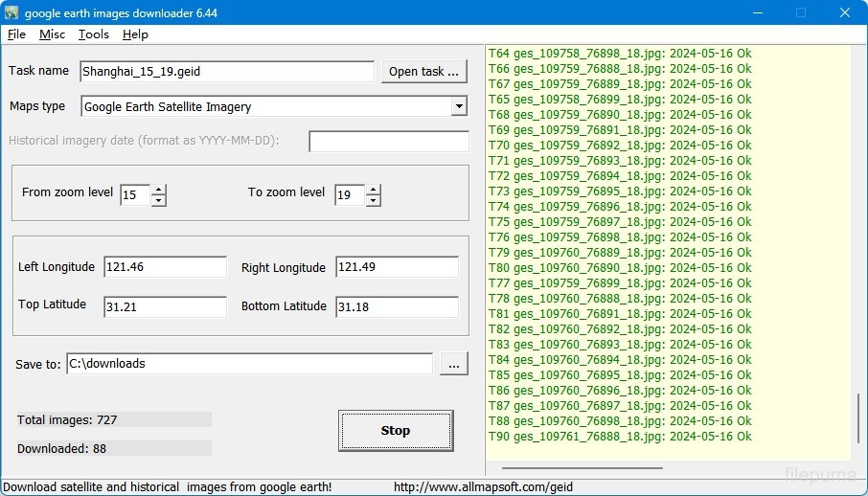Image resolution: width=868 pixels, height=496 pixels.
Task: Click the Open task button
Action: [423, 72]
